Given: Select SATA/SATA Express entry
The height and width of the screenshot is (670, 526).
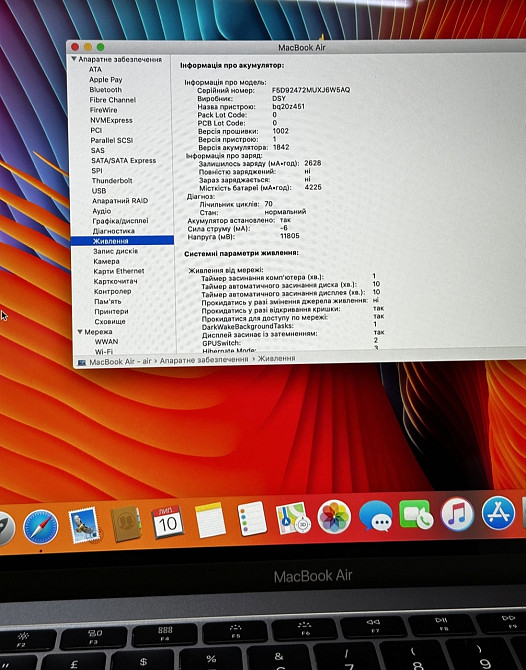Looking at the screenshot, I should 123,161.
